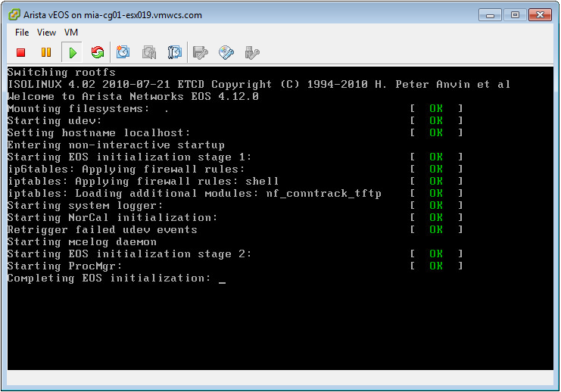Open the VM menu
This screenshot has height=392, width=561.
pos(71,33)
